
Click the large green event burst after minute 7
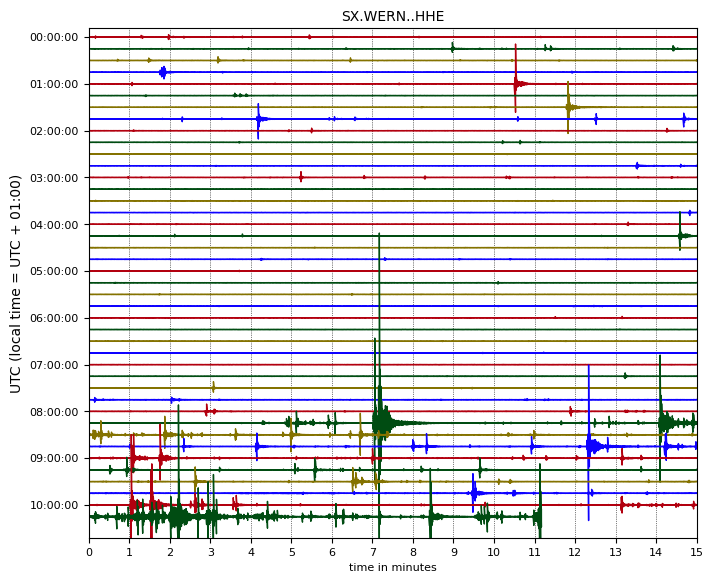click(382, 422)
